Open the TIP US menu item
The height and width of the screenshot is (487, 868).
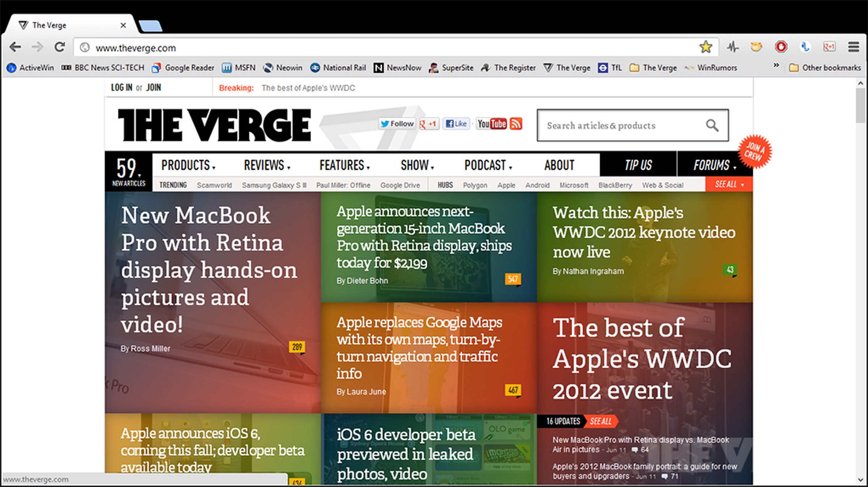click(x=638, y=165)
